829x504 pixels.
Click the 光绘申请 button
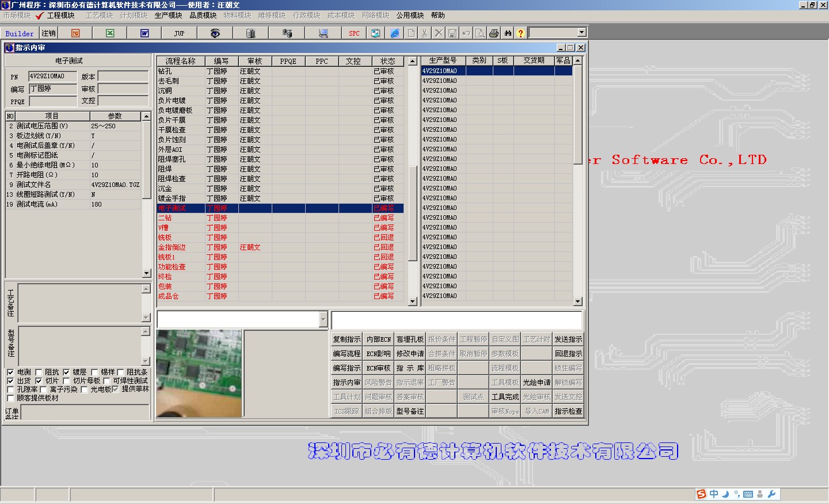point(537,383)
